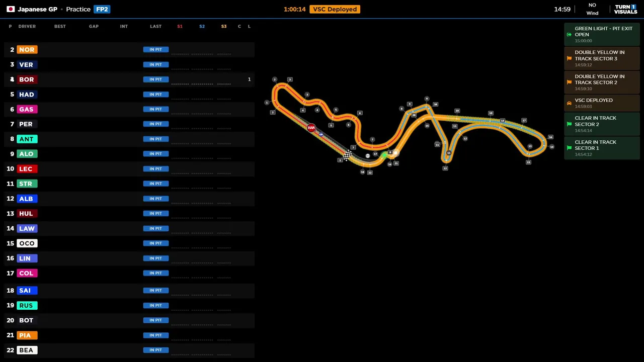Screen dimensions: 644x362
Task: Select the BEA driver tag
Action: point(27,350)
